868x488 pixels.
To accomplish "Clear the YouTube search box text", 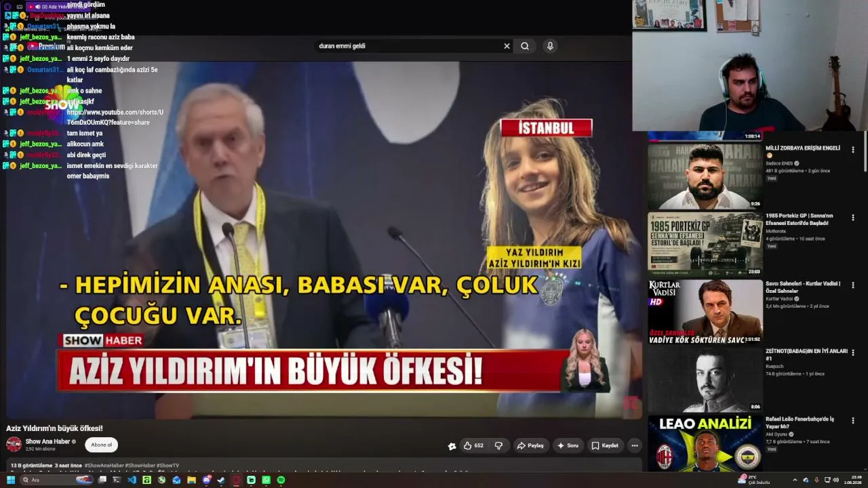I will (507, 46).
